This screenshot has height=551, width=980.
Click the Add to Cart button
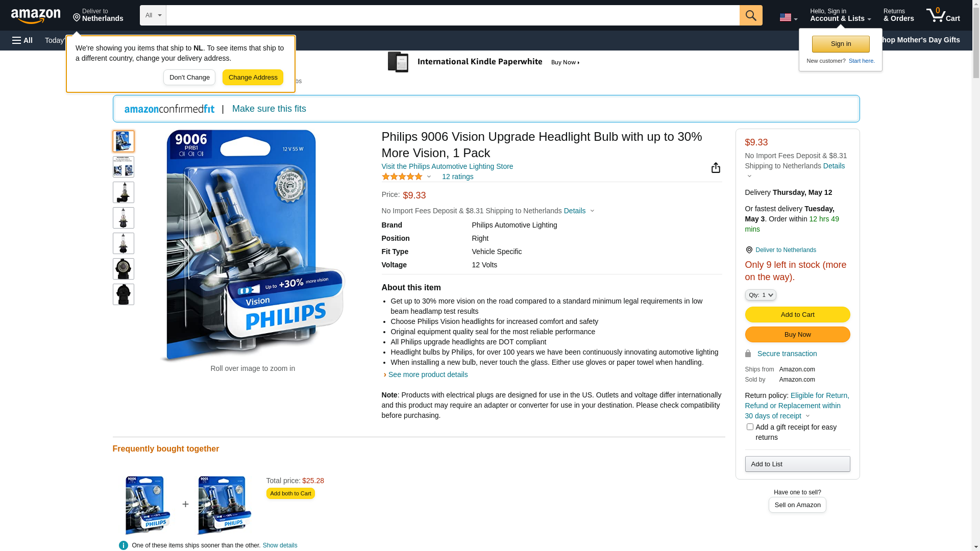click(x=797, y=314)
